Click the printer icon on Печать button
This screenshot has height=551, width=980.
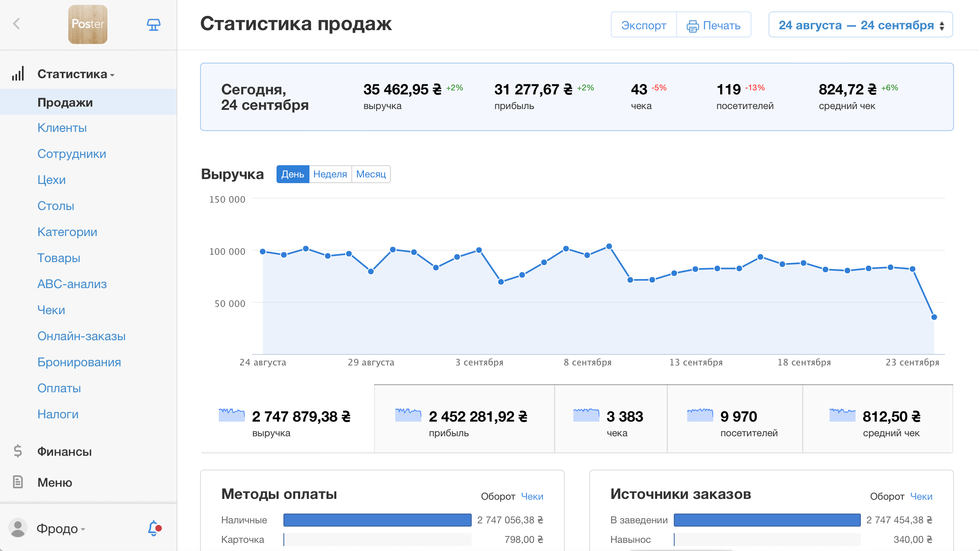[x=692, y=26]
